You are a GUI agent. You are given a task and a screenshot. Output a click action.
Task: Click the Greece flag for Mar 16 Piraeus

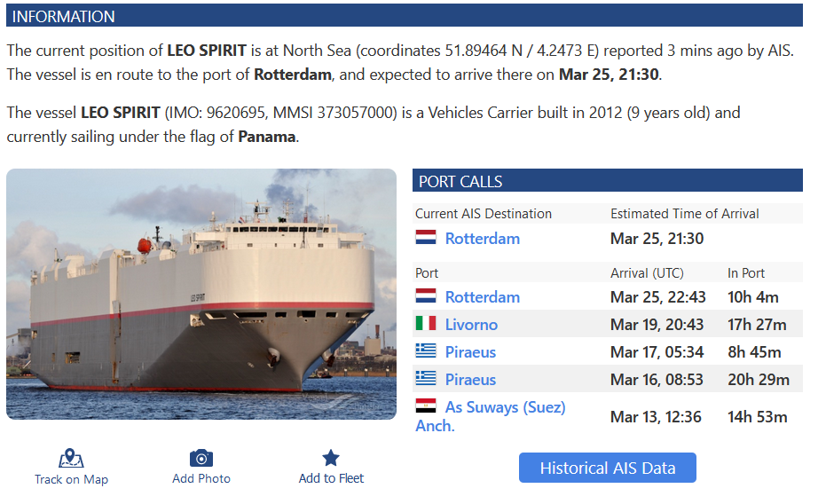(x=427, y=379)
